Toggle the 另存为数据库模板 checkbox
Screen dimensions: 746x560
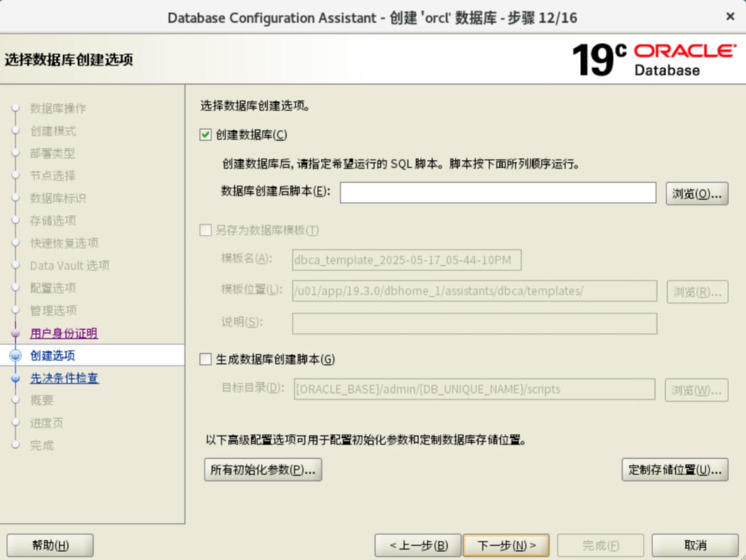coord(206,230)
